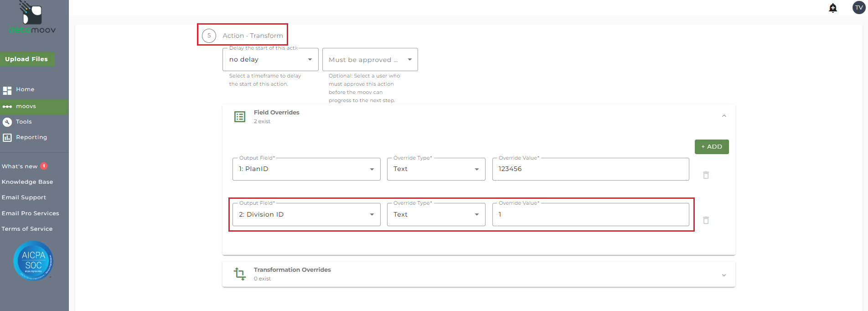
Task: Open Output Field dropdown showing Division ID
Action: point(306,215)
